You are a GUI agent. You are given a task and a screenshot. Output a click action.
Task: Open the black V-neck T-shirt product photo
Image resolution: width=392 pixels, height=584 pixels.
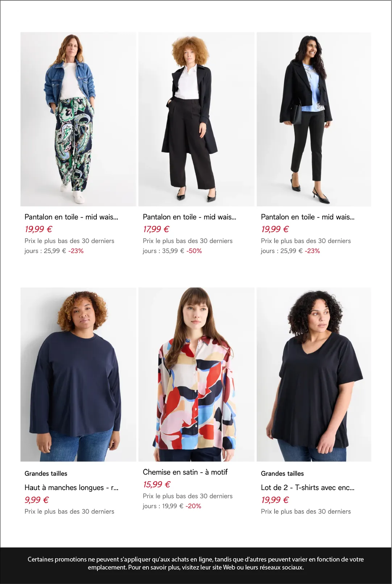click(x=314, y=374)
